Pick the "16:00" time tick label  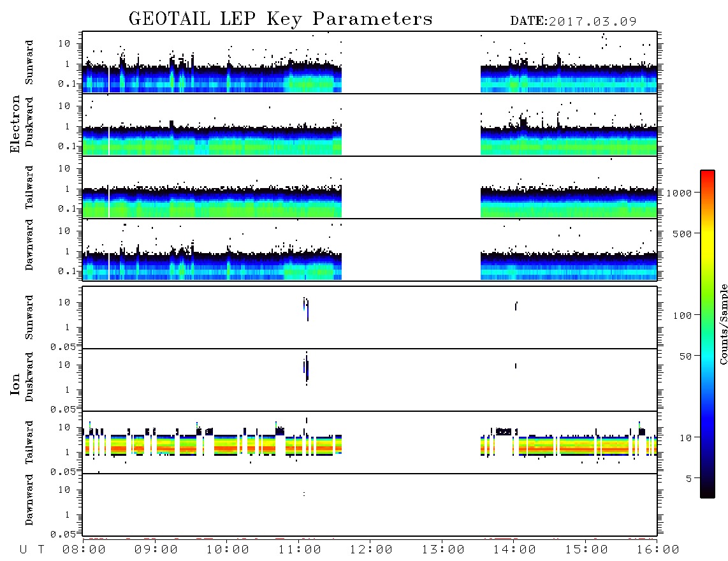click(658, 550)
